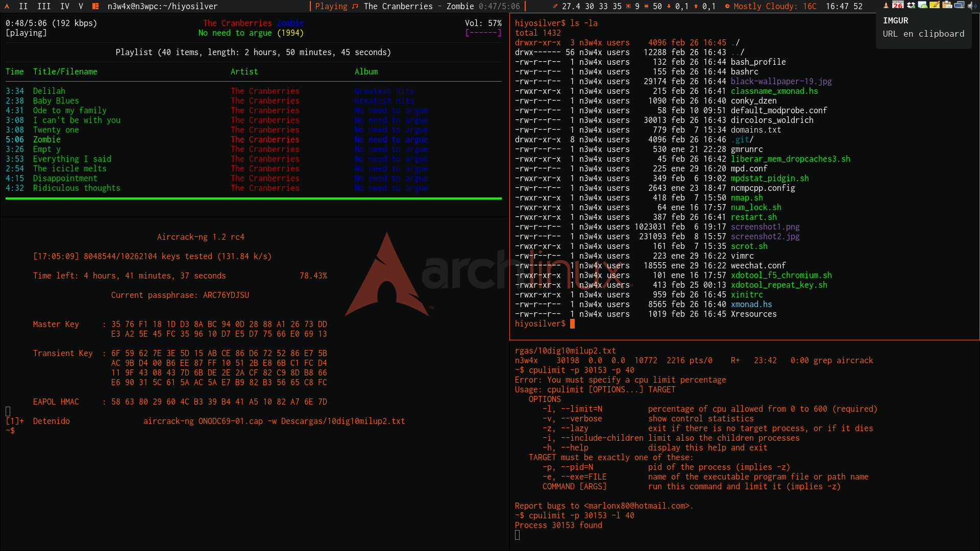Image resolution: width=980 pixels, height=551 pixels.
Task: Click the VLC cone tray icon
Action: [x=886, y=5]
